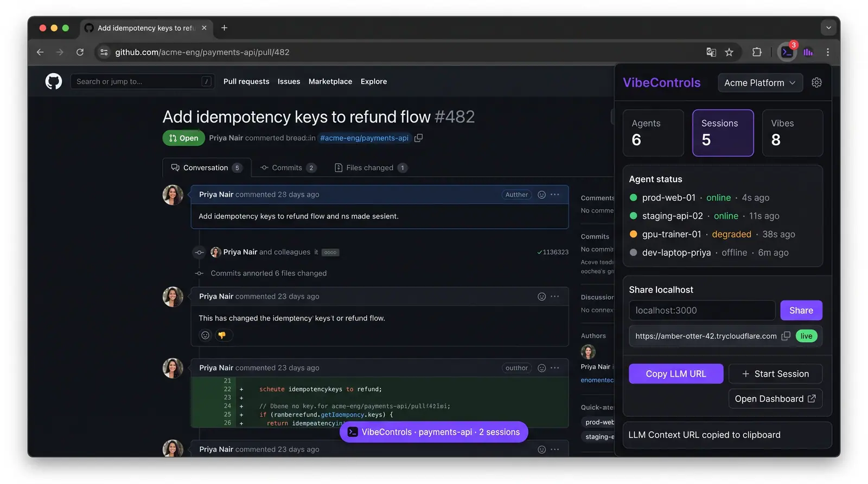This screenshot has width=868, height=484.
Task: Click the smiley reaction under second comment
Action: [205, 335]
